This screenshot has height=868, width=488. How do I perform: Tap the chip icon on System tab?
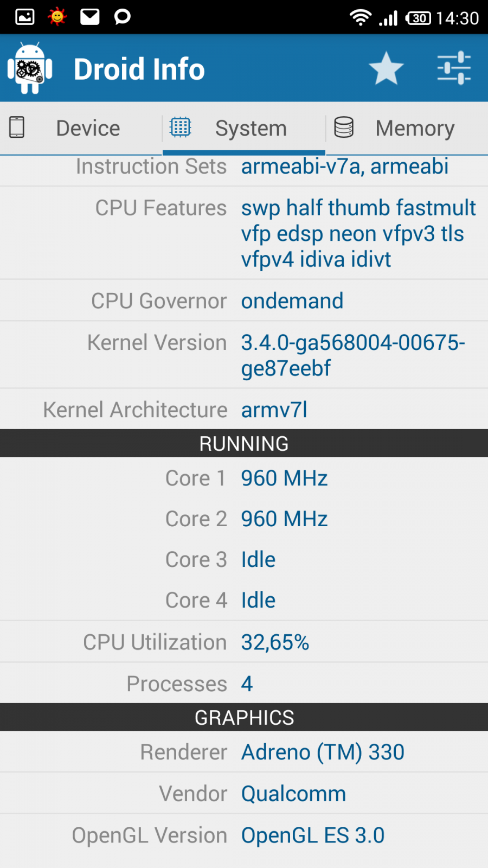(x=180, y=127)
